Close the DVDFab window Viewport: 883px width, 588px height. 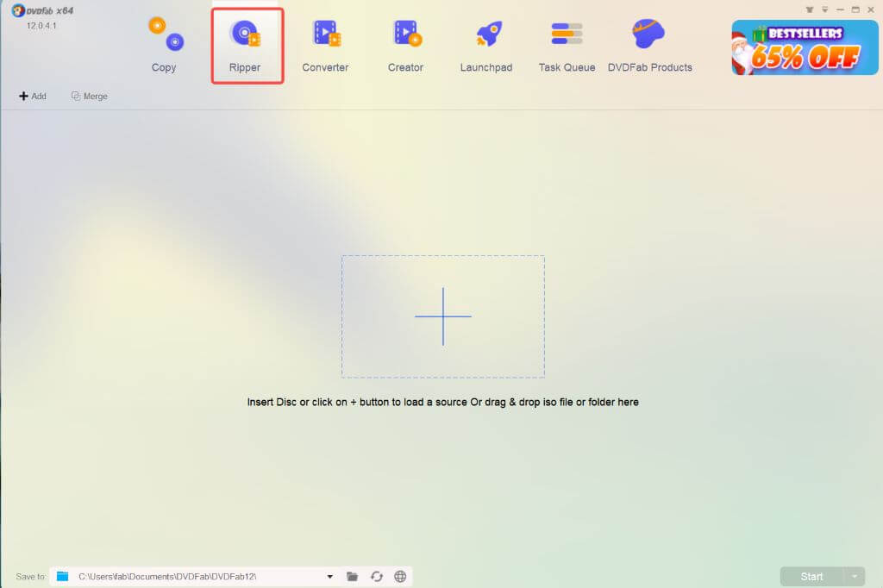coord(871,9)
